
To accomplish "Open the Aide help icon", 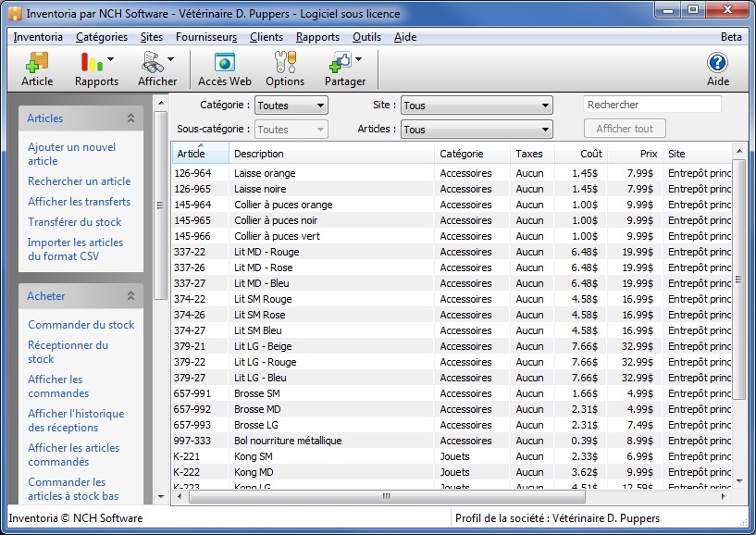I will (717, 63).
